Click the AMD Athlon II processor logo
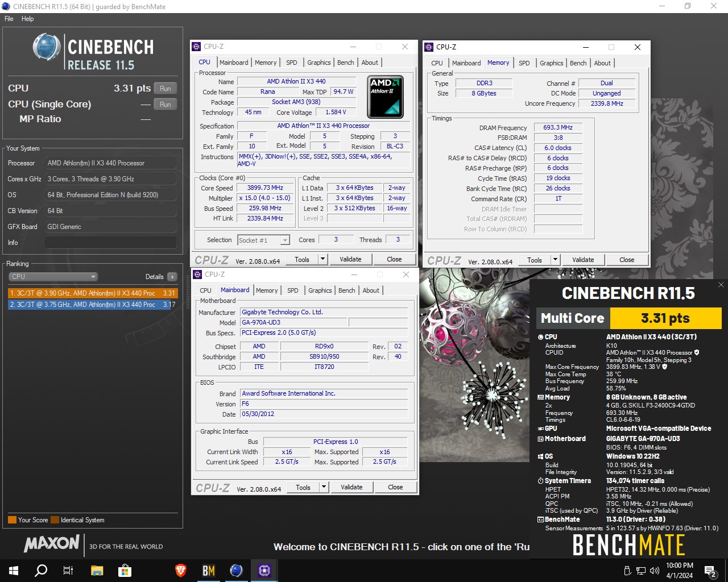 click(385, 97)
